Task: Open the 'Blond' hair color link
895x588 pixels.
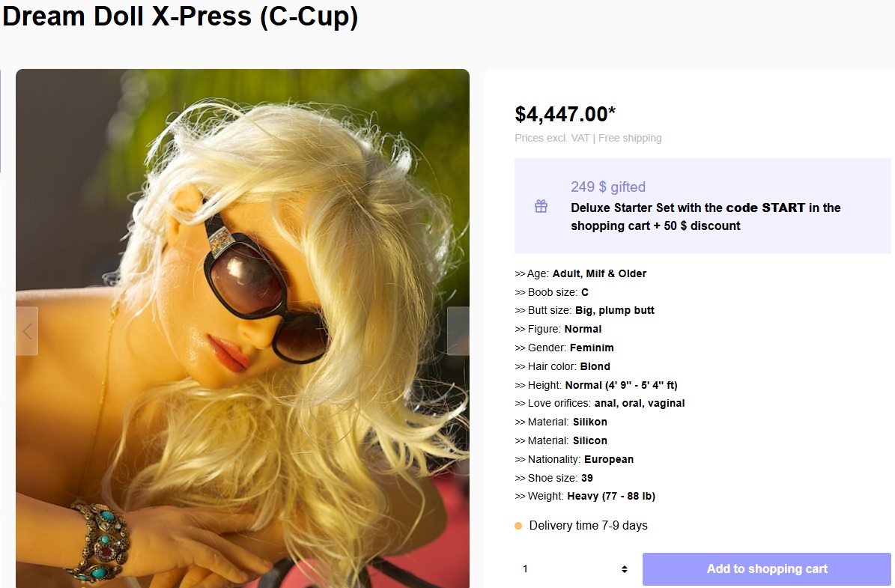Action: click(595, 366)
